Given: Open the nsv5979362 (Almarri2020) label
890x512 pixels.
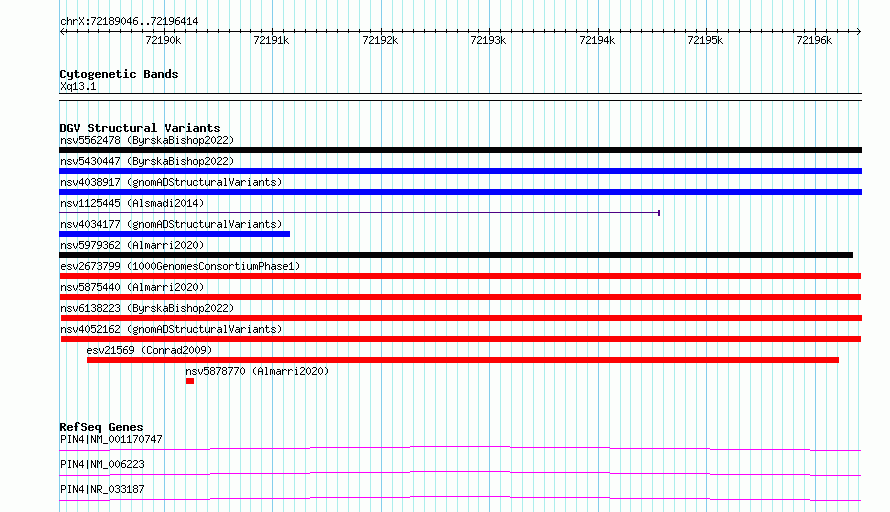Looking at the screenshot, I should click(132, 245).
